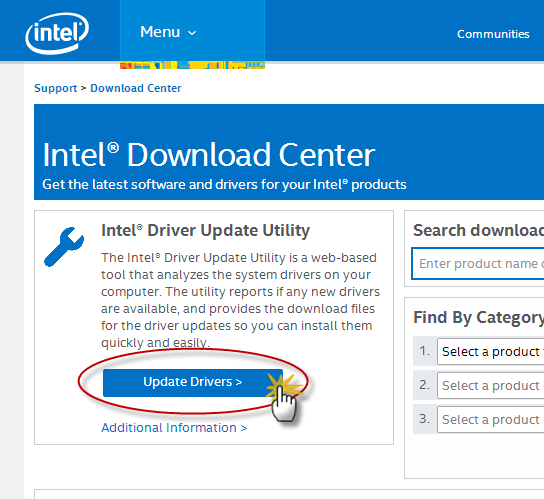544x499 pixels.
Task: Open the Menu dropdown
Action: (192, 32)
